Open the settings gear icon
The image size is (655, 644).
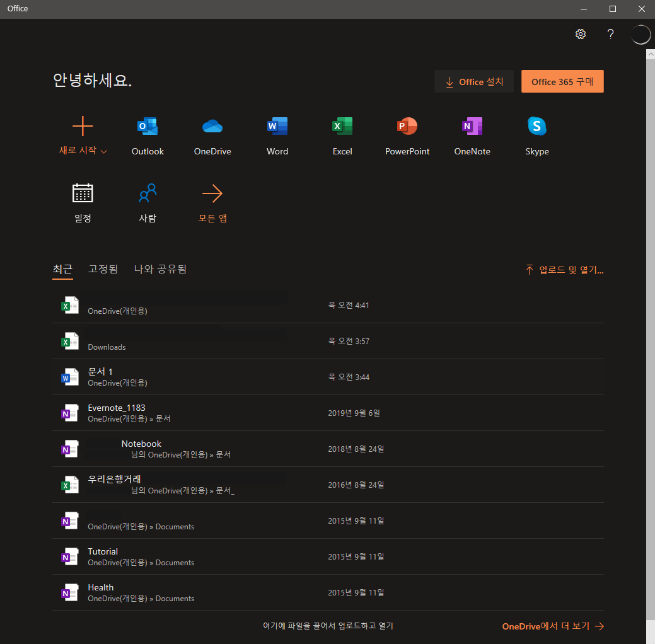pyautogui.click(x=580, y=34)
